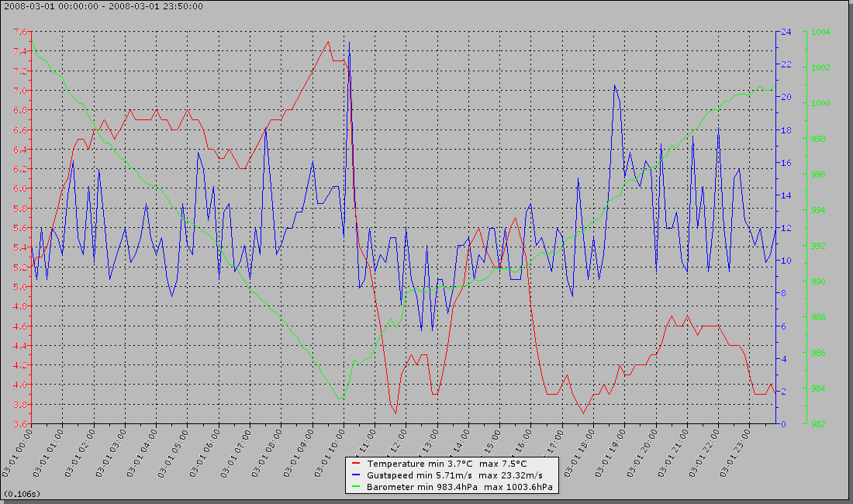Click the 3.6 red temperature axis label
This screenshot has height=504, width=853.
(x=19, y=424)
